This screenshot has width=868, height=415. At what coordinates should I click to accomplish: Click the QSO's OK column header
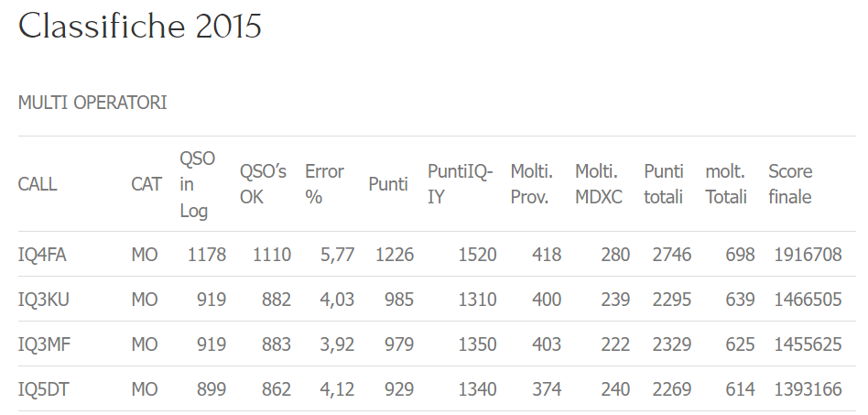263,184
